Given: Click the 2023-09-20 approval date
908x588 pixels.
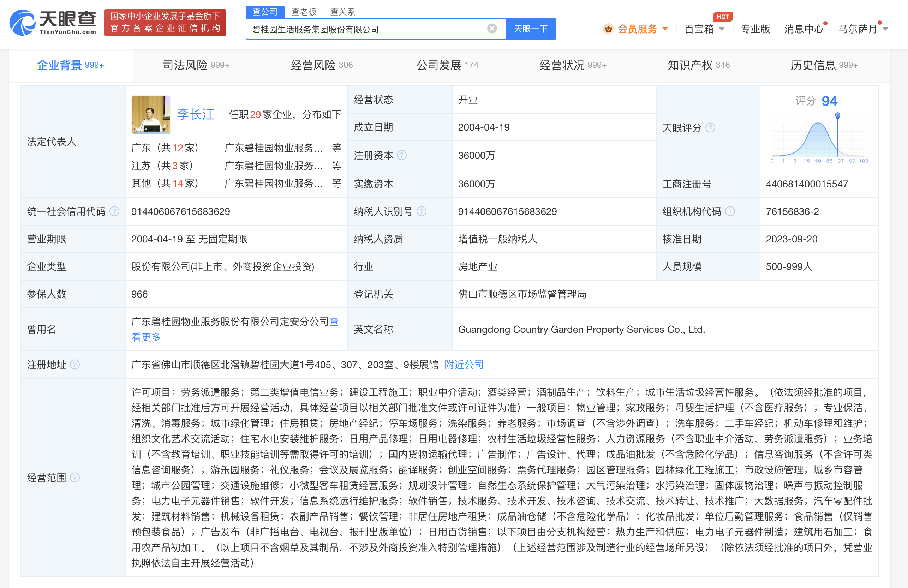Looking at the screenshot, I should coord(791,239).
